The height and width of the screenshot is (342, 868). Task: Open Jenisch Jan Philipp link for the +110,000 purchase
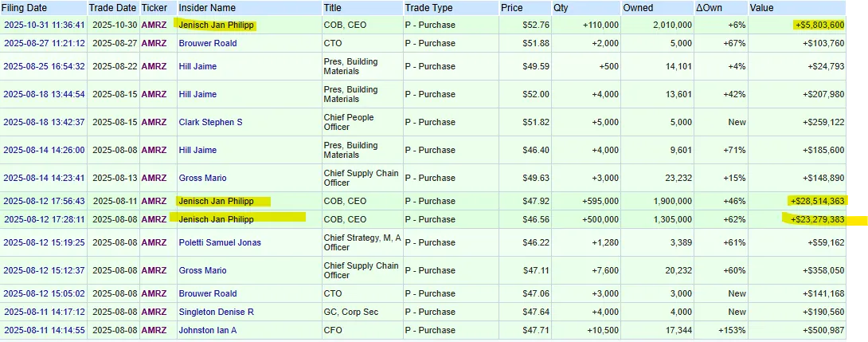point(216,25)
